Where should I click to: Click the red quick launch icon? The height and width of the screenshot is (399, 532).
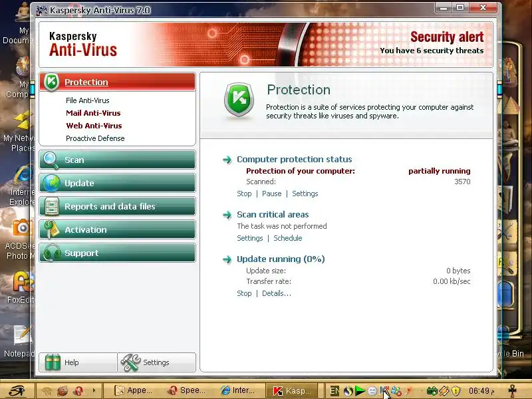(x=78, y=391)
